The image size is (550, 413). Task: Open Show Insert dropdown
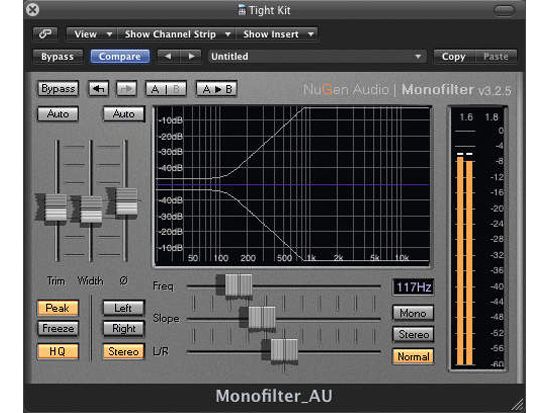click(277, 34)
